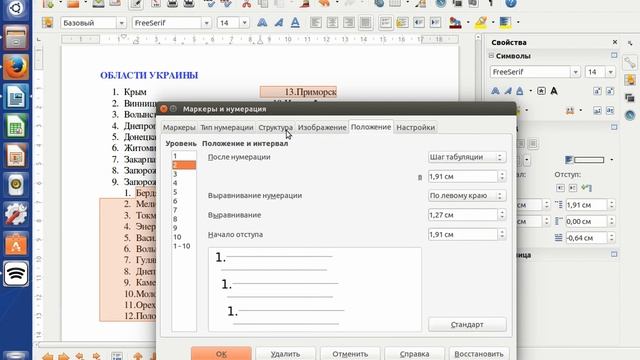Center paragraph using toolbar icon

[332, 22]
